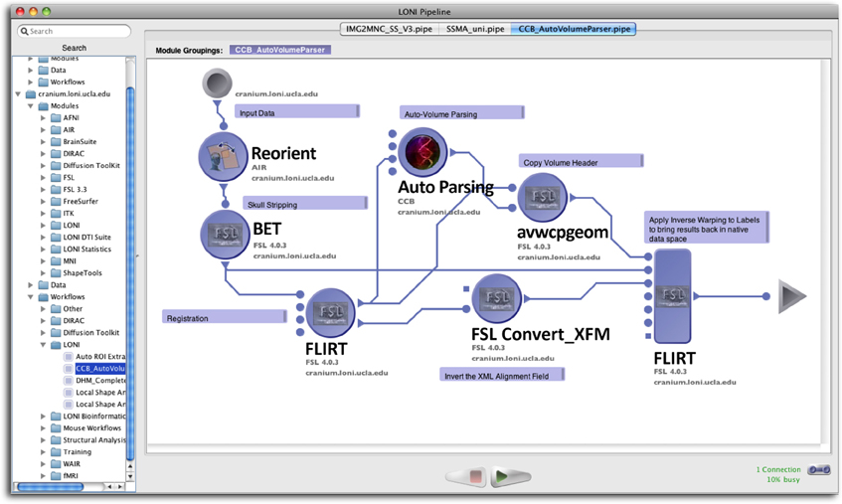Screen dimensions: 842x504
Task: Expand the Training workflows folder
Action: [43, 452]
